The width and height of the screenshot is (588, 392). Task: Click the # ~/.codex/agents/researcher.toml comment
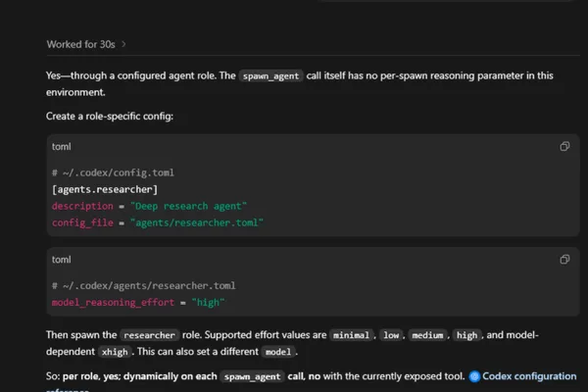(144, 285)
